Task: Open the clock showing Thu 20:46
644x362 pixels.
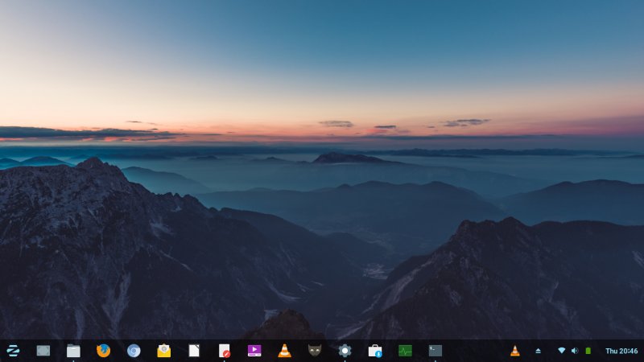Action: (x=621, y=351)
